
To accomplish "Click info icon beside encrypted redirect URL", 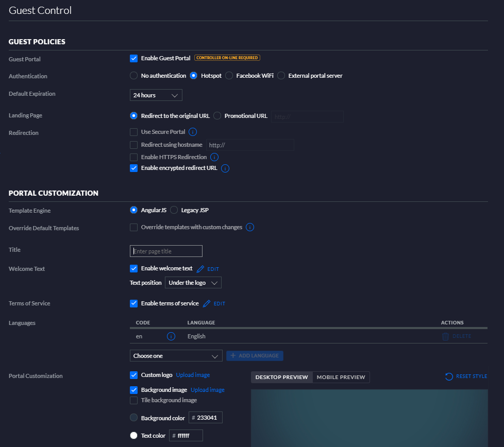I will [225, 168].
